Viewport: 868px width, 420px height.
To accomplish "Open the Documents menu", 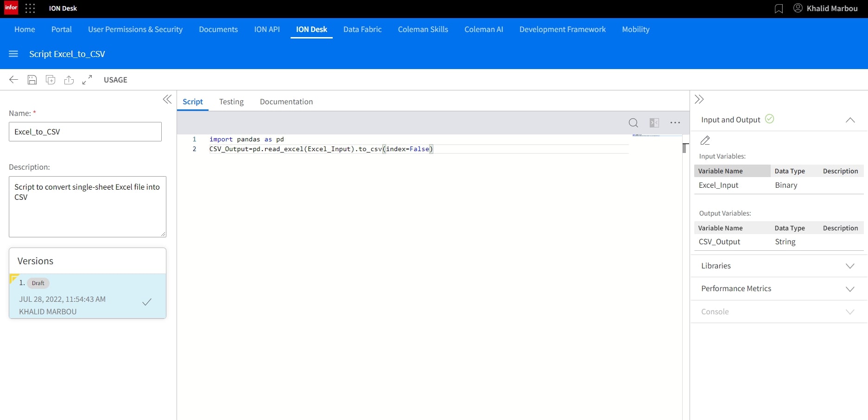I will coord(218,29).
